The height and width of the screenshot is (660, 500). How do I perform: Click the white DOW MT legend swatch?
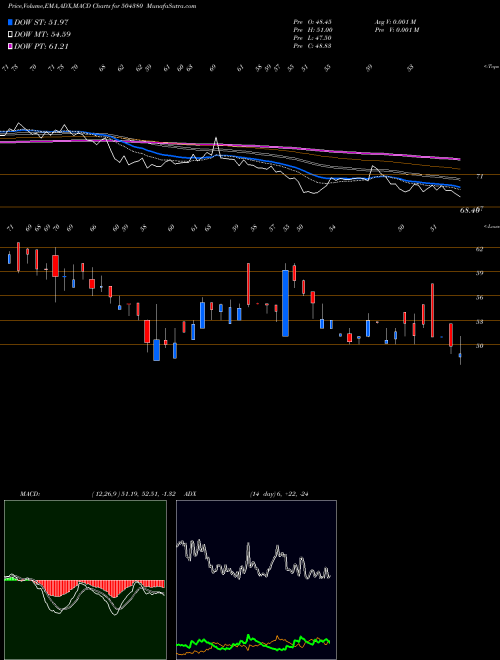10,35
